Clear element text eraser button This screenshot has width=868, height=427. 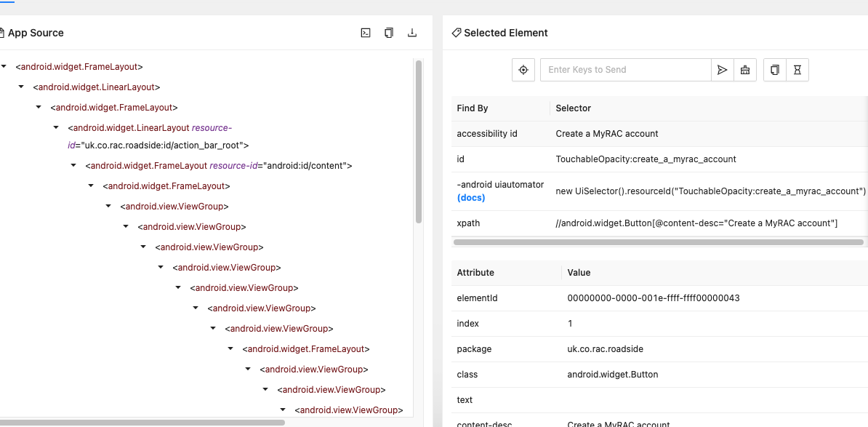744,70
